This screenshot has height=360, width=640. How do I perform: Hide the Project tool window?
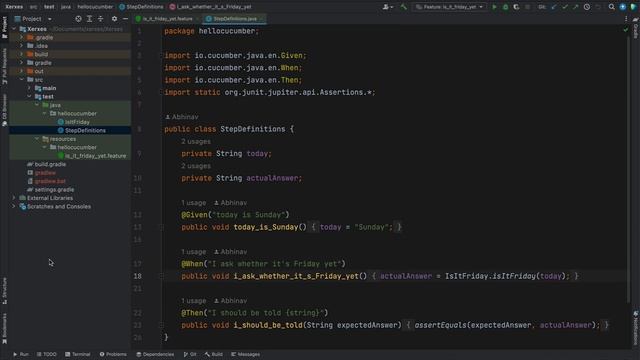[125, 19]
